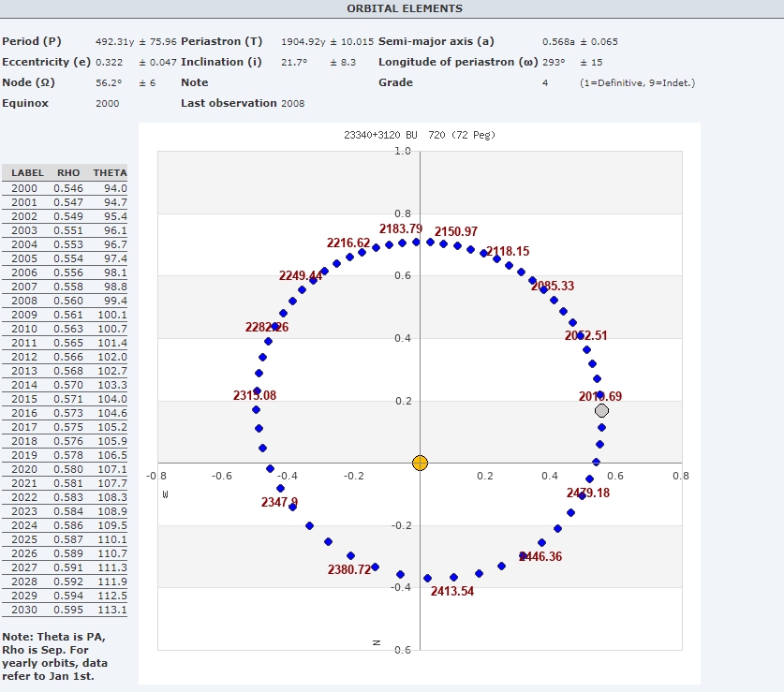Click the gray current position marker

pyautogui.click(x=601, y=410)
